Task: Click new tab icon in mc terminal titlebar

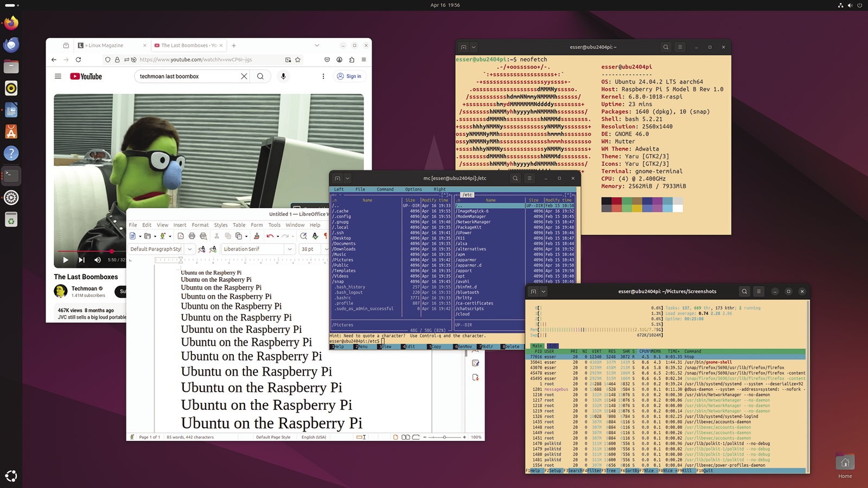Action: (337, 178)
